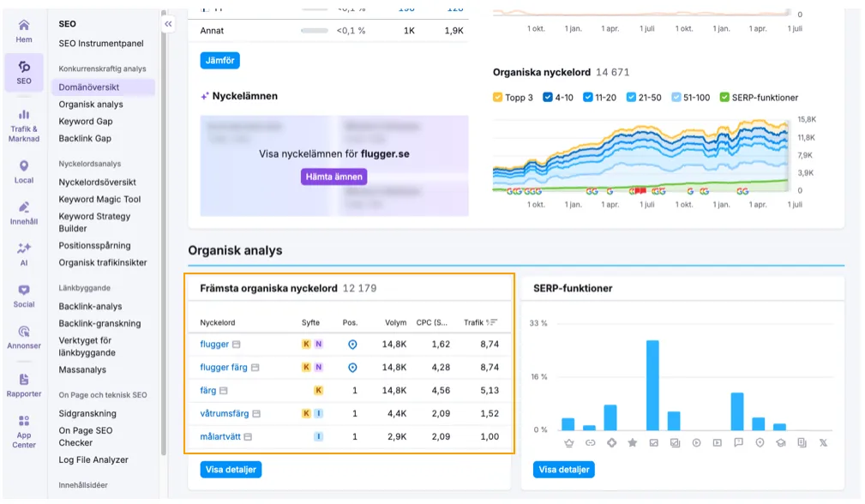Open the Hem home icon
Image resolution: width=865 pixels, height=504 pixels.
24,26
